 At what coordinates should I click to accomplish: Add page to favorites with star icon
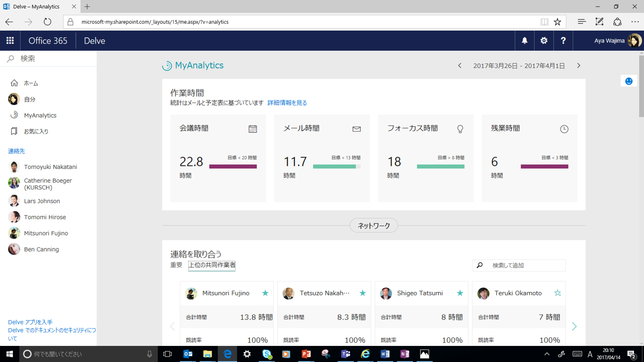pos(557,22)
